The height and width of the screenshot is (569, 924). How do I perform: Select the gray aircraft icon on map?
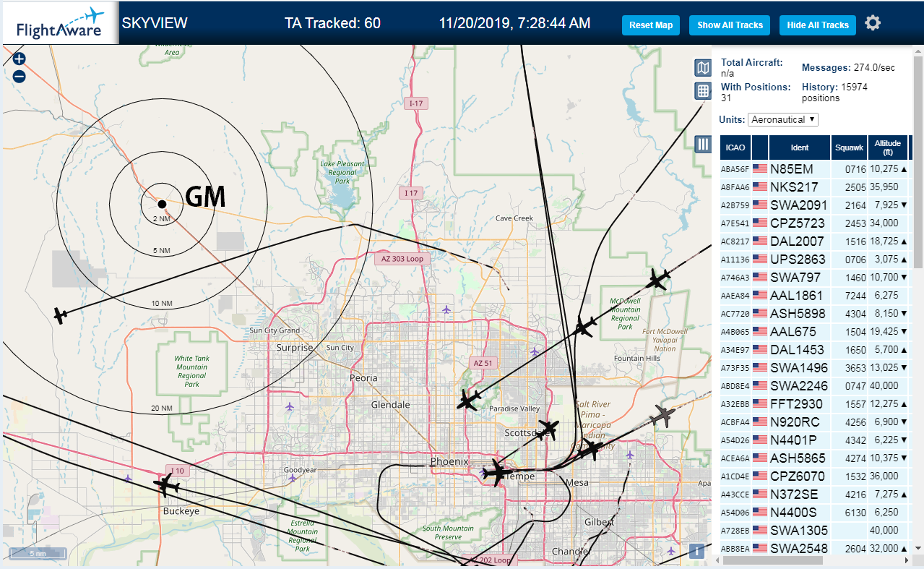click(661, 416)
